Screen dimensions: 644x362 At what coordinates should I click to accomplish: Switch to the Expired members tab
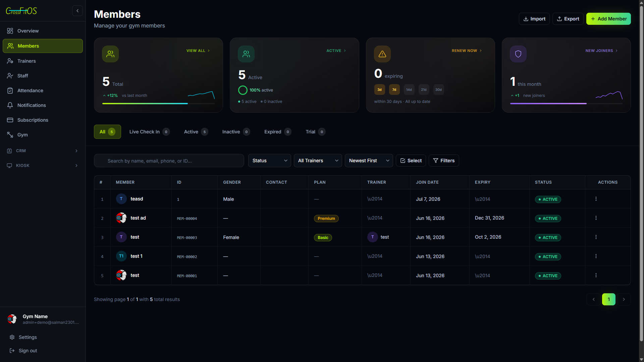278,132
